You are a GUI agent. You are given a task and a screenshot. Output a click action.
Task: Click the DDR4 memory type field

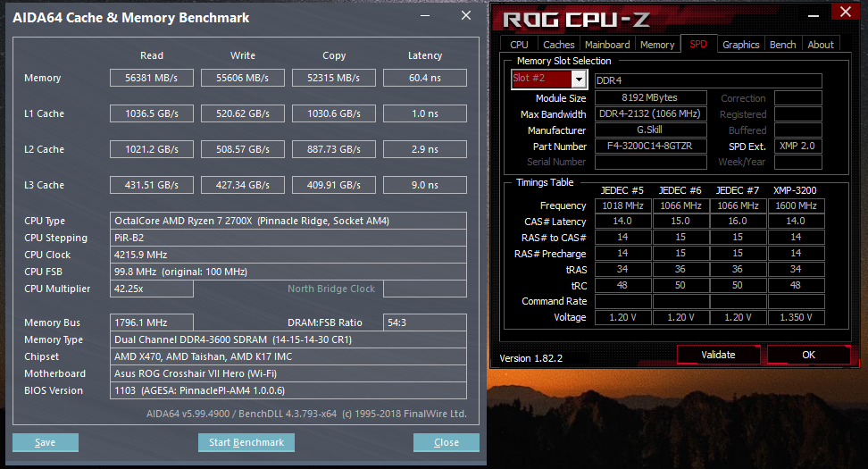[708, 80]
